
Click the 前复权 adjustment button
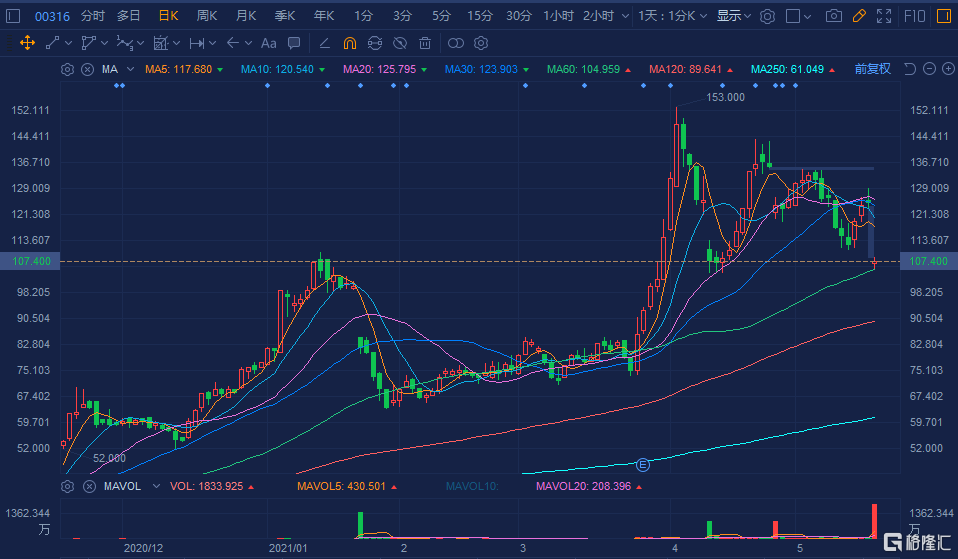[872, 69]
